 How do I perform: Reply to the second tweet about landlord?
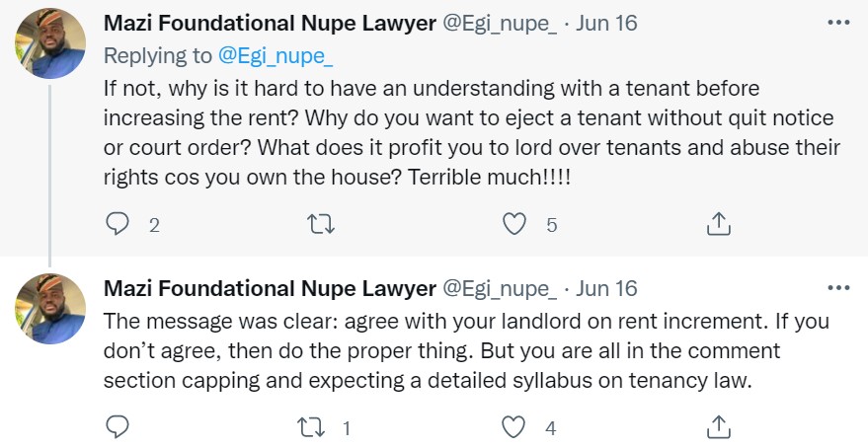pyautogui.click(x=118, y=427)
